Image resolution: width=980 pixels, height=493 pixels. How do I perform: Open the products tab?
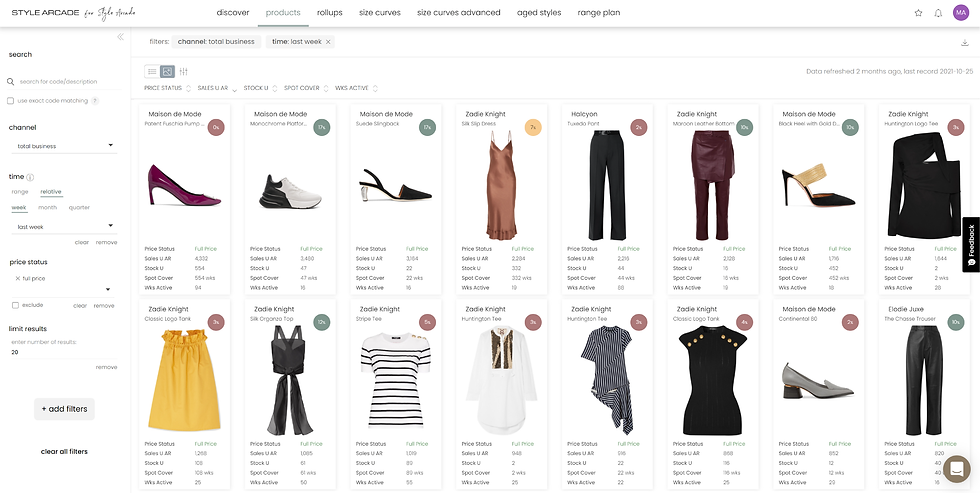click(x=283, y=12)
